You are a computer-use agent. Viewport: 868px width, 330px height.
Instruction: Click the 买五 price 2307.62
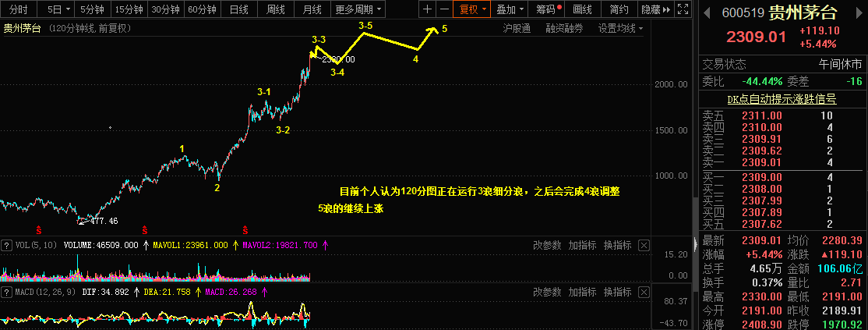(x=762, y=224)
